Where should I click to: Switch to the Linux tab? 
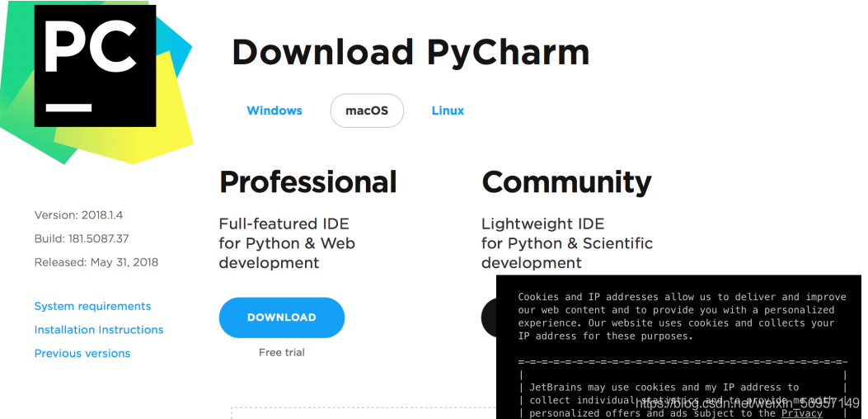click(448, 111)
